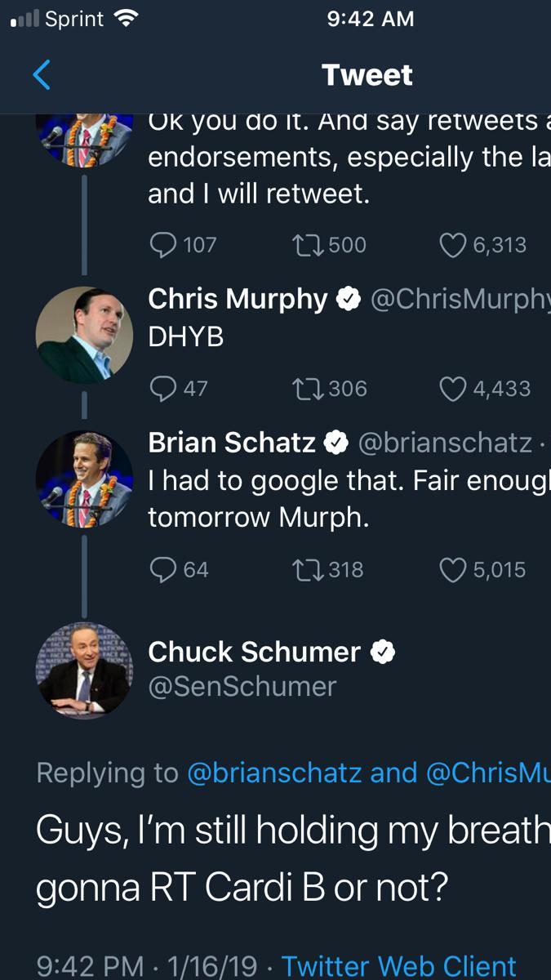
Task: Tap the Chris Murphy display name
Action: [238, 300]
